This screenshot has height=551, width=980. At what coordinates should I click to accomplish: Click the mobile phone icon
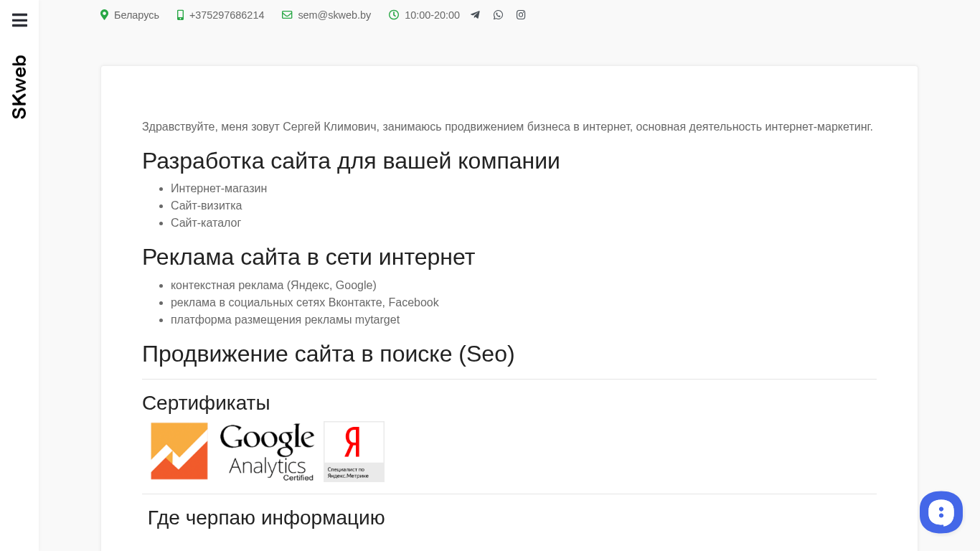pos(180,15)
